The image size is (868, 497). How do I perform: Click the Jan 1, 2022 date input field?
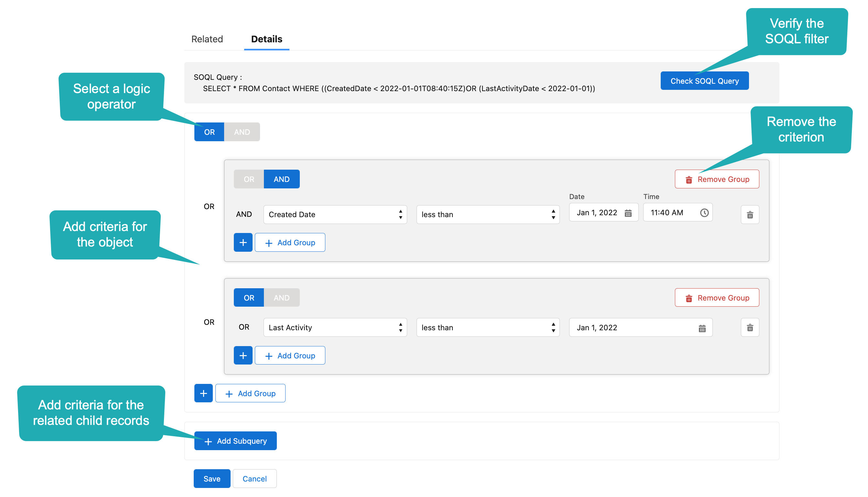598,212
